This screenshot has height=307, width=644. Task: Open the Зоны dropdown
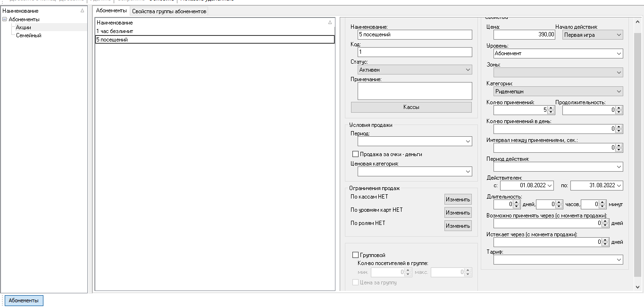pos(558,72)
